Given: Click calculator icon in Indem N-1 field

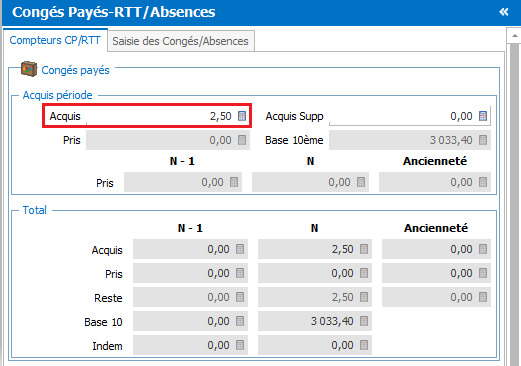Looking at the screenshot, I should click(240, 345).
